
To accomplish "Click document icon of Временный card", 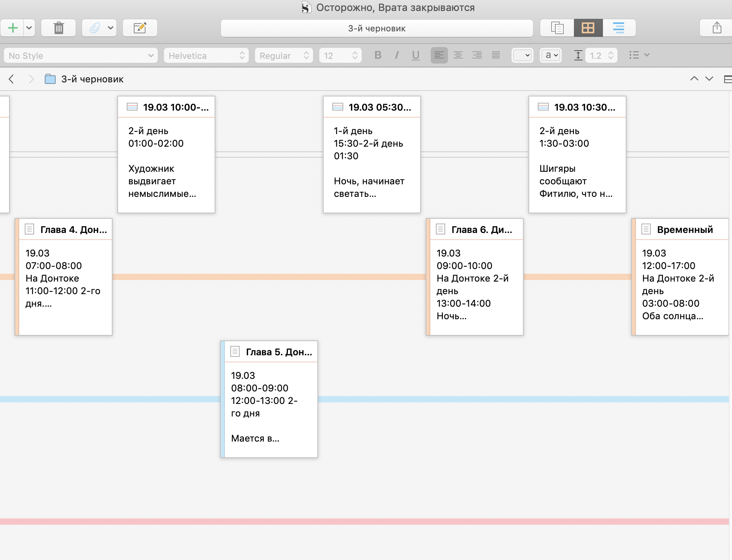I will [646, 229].
